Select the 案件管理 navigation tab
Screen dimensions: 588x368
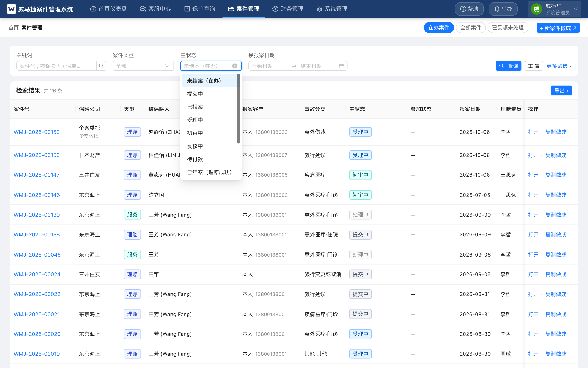point(244,9)
